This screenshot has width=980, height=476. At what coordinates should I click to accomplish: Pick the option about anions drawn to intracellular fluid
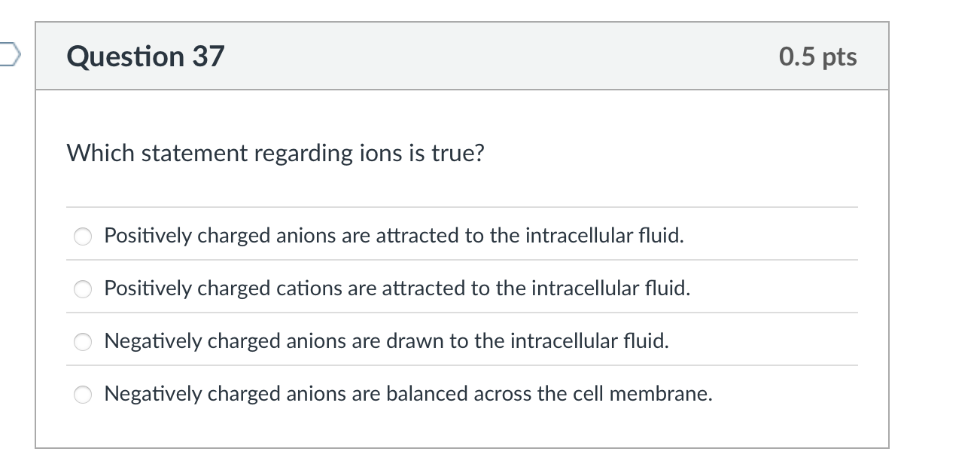click(x=83, y=340)
